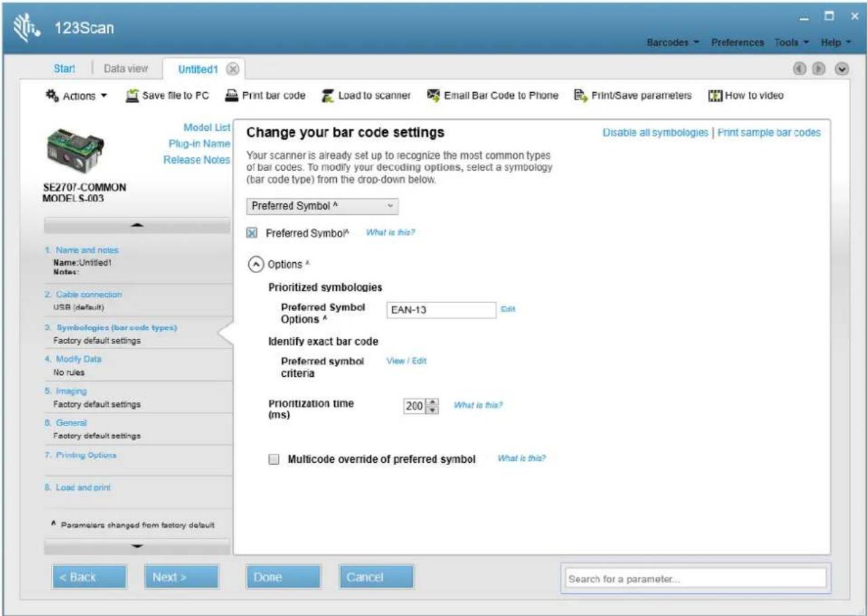
Task: Click the Load to scanner icon
Action: point(327,96)
